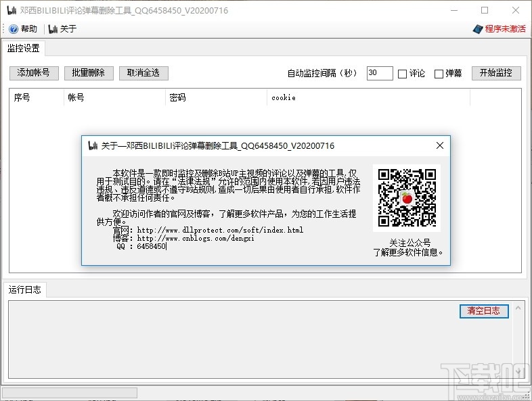Viewport: 532px width, 401px height.
Task: Click the 批量删除 button
Action: pos(89,73)
